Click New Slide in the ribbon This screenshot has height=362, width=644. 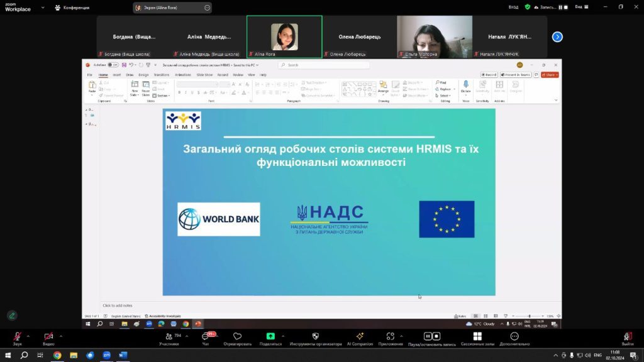pyautogui.click(x=135, y=89)
